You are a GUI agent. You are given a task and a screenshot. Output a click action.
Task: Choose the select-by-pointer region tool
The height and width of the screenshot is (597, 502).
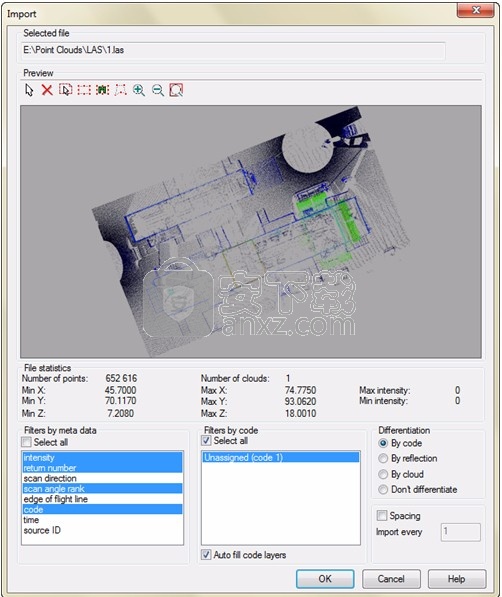tap(66, 90)
